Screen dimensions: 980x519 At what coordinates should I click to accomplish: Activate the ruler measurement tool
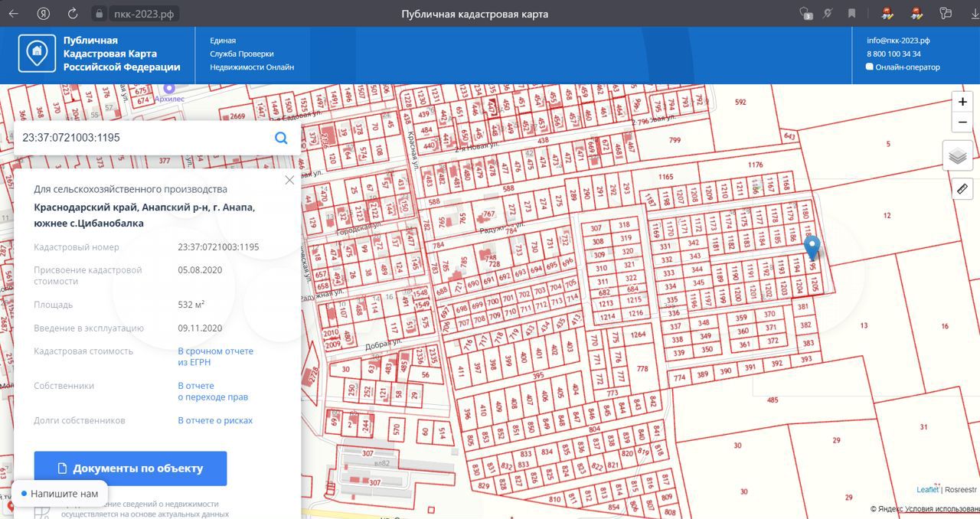tap(962, 189)
